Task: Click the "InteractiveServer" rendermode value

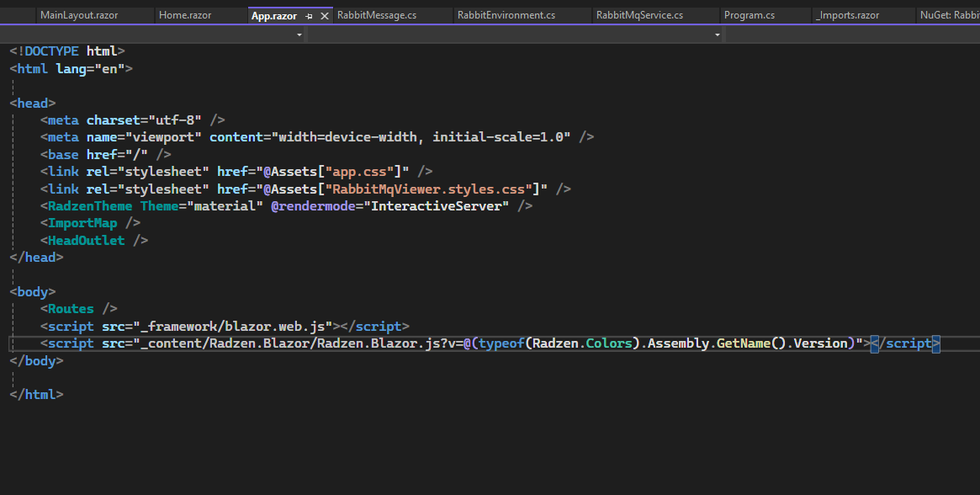Action: point(437,206)
